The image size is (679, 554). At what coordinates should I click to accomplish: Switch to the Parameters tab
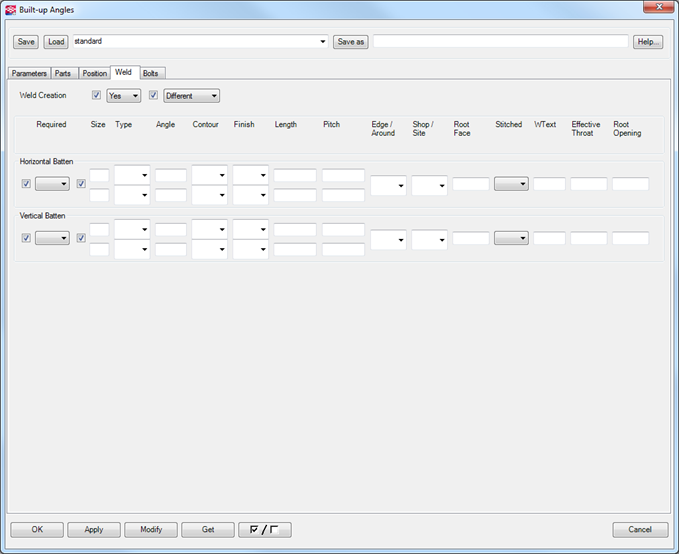(x=29, y=73)
